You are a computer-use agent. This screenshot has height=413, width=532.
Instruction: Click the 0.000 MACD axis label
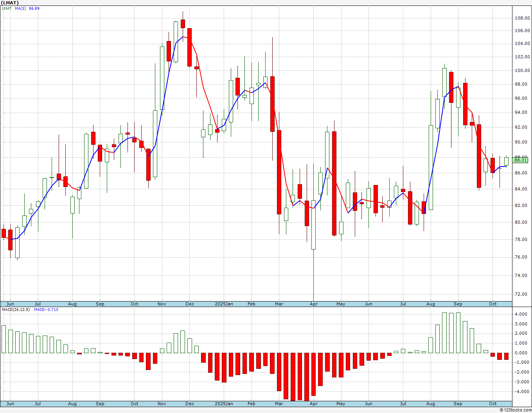[522, 353]
